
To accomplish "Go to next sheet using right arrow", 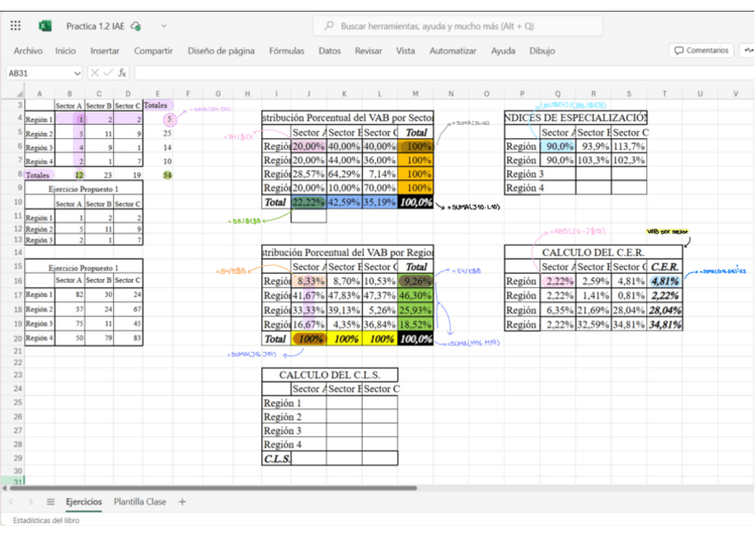I will [33, 502].
